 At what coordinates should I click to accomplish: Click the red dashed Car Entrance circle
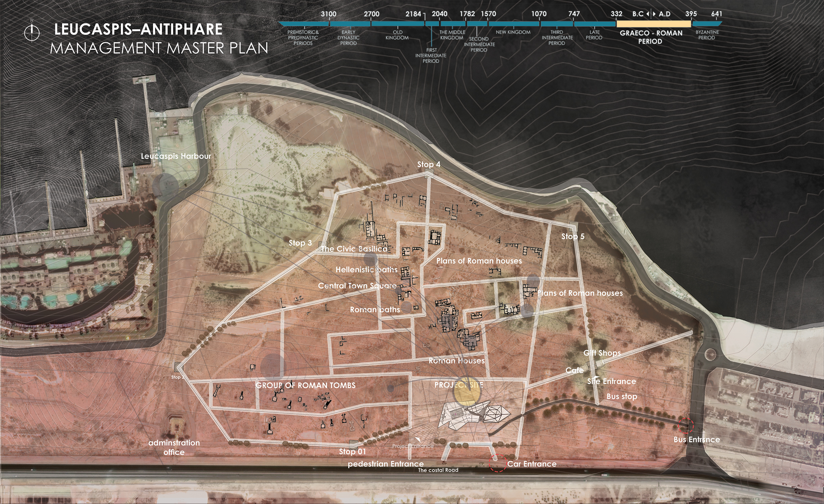click(x=497, y=463)
